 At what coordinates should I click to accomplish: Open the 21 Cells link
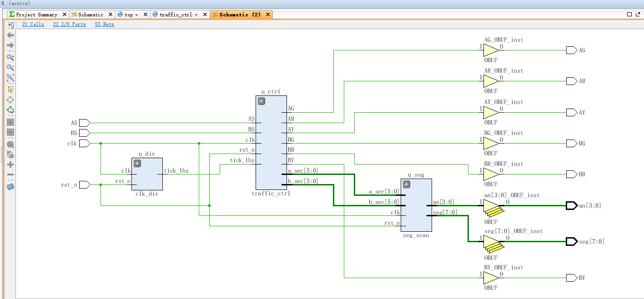pyautogui.click(x=33, y=25)
